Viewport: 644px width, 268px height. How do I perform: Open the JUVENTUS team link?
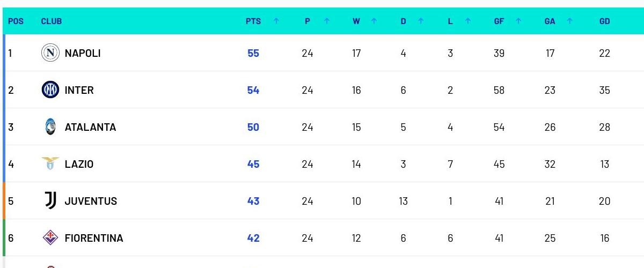tap(91, 201)
